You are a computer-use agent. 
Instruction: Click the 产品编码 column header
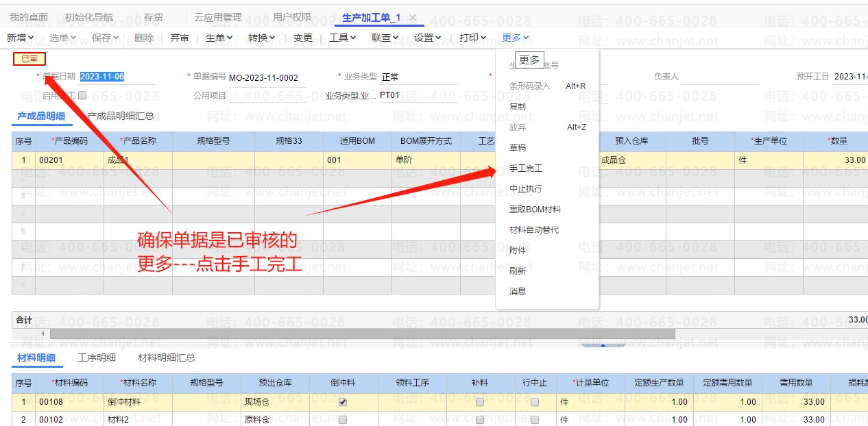pos(69,141)
